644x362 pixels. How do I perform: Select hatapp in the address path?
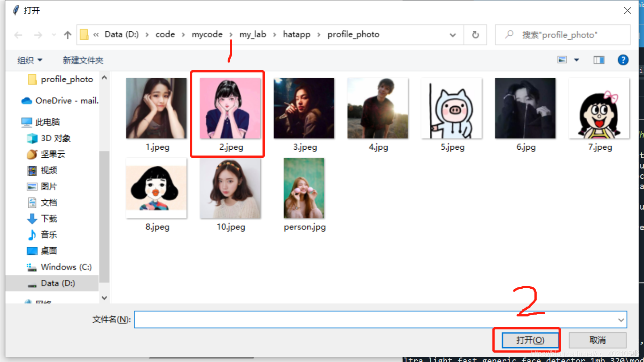(x=297, y=34)
